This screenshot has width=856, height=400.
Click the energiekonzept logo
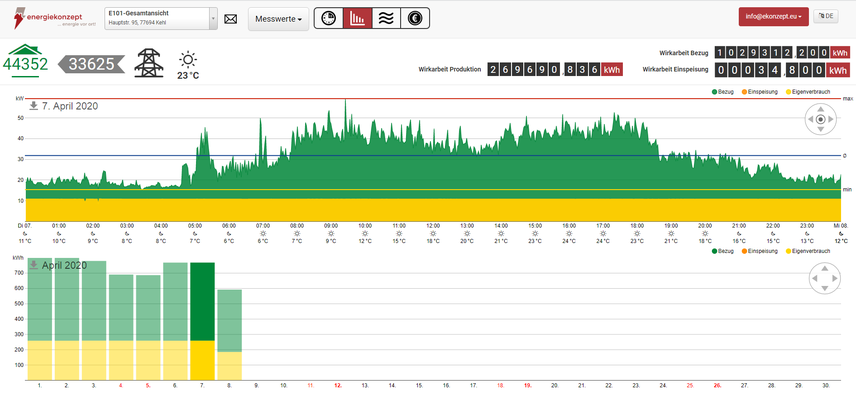pyautogui.click(x=49, y=18)
